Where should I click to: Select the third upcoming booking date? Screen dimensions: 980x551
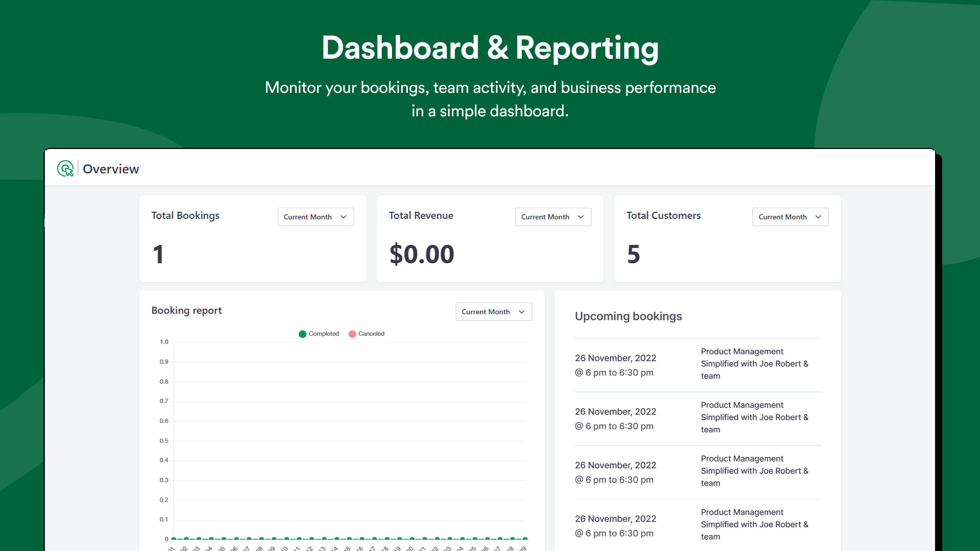click(615, 465)
